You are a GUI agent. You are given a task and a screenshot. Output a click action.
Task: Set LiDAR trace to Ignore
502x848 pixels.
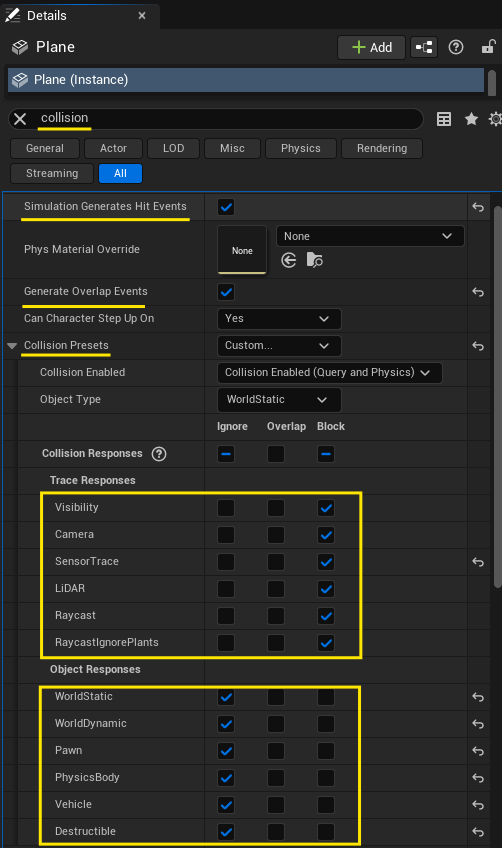click(x=226, y=589)
